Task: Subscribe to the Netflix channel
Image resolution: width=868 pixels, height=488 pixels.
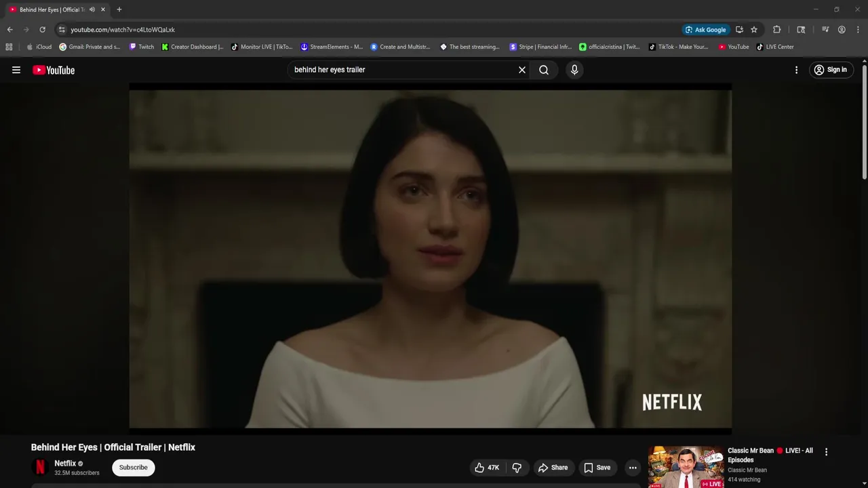Action: tap(134, 468)
